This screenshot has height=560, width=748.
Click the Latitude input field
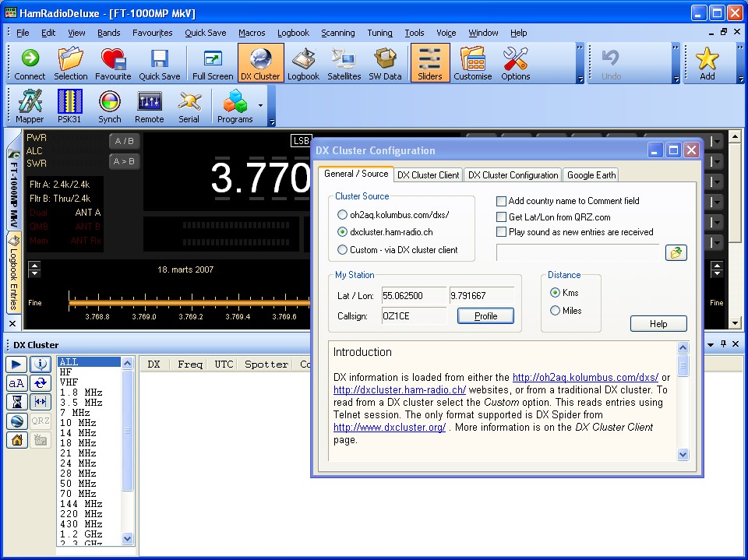click(x=414, y=295)
